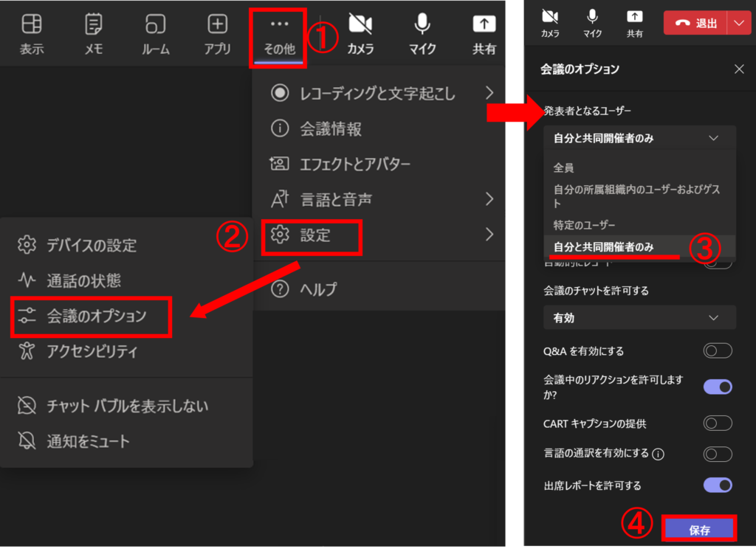The width and height of the screenshot is (756, 560).
Task: Close the 会議のオプション panel with X
Action: pyautogui.click(x=739, y=69)
